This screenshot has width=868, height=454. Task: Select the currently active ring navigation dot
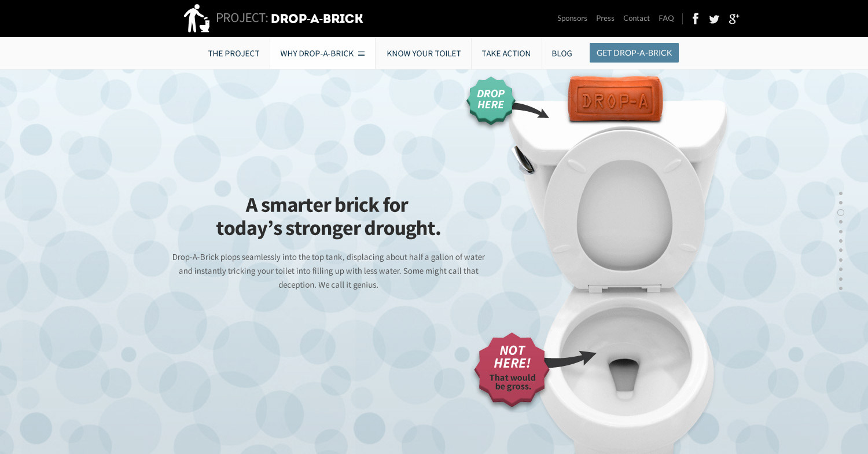click(841, 213)
